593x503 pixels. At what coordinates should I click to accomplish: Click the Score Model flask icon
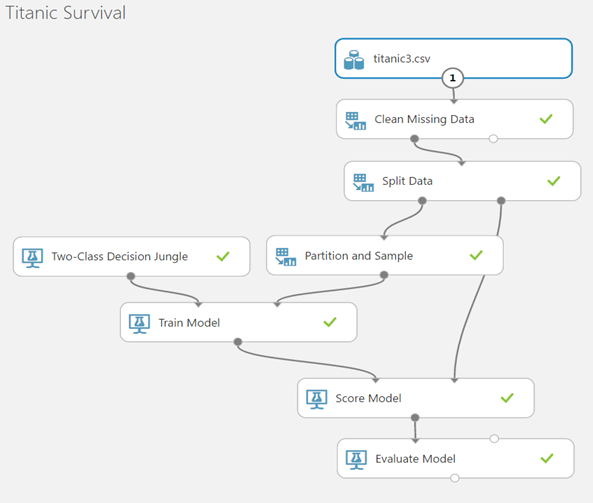(x=317, y=399)
